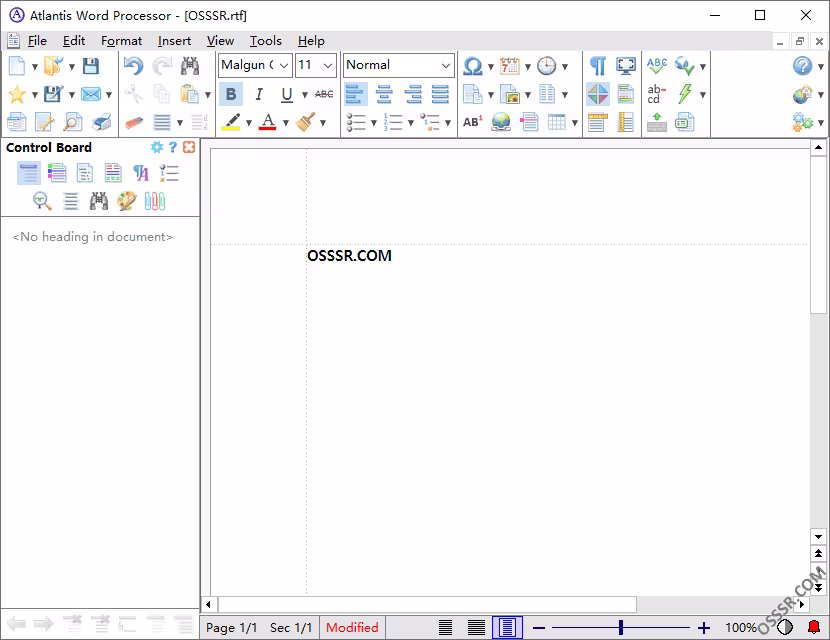Open Print Preview magnifier page icon
The image size is (830, 640).
pos(73,122)
